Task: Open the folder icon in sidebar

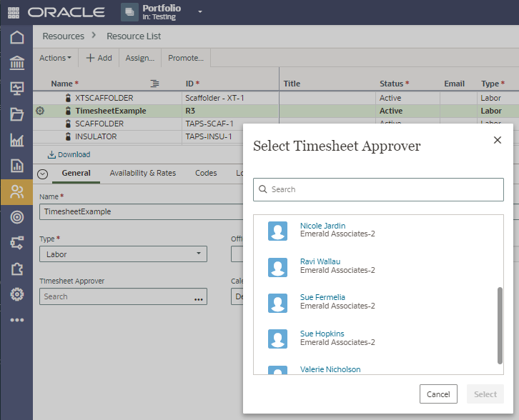Action: click(16, 114)
